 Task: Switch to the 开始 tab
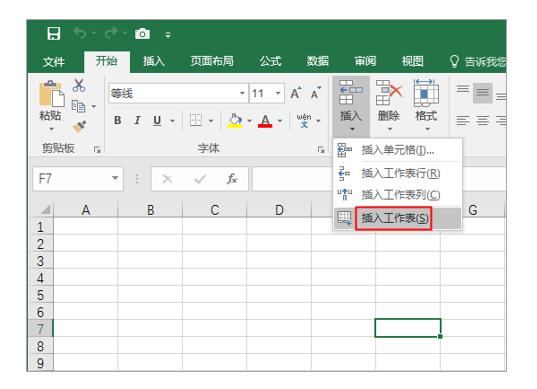click(107, 61)
